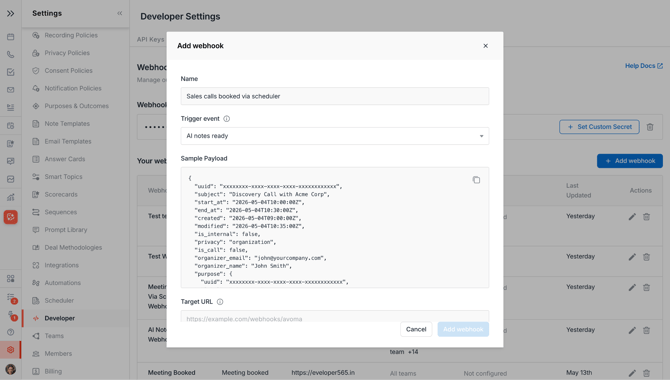The height and width of the screenshot is (380, 670).
Task: Click the settings gear icon in left rail
Action: [11, 350]
